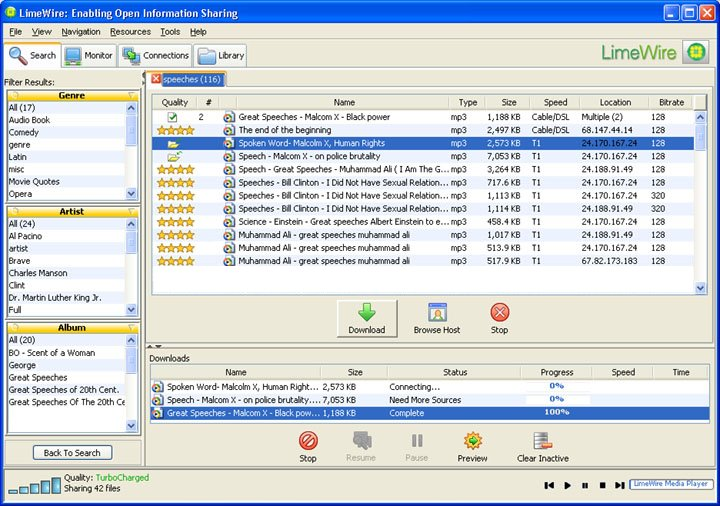
Task: Click the Preview download icon
Action: click(472, 441)
